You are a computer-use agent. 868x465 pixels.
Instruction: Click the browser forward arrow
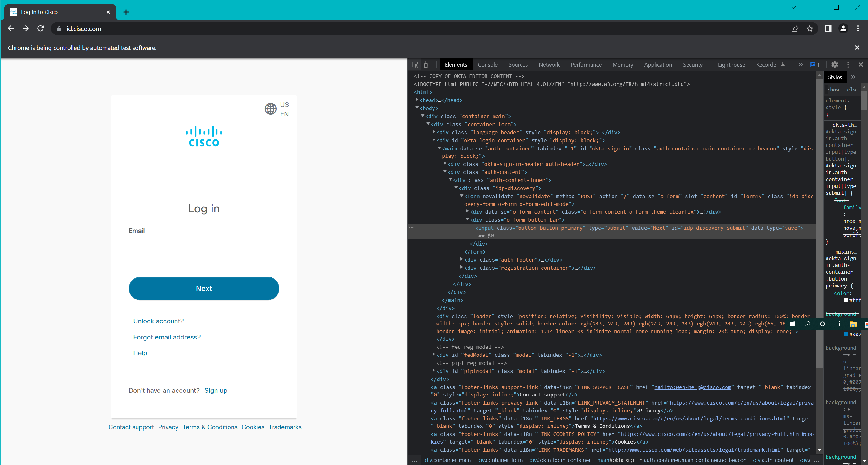pyautogui.click(x=26, y=29)
